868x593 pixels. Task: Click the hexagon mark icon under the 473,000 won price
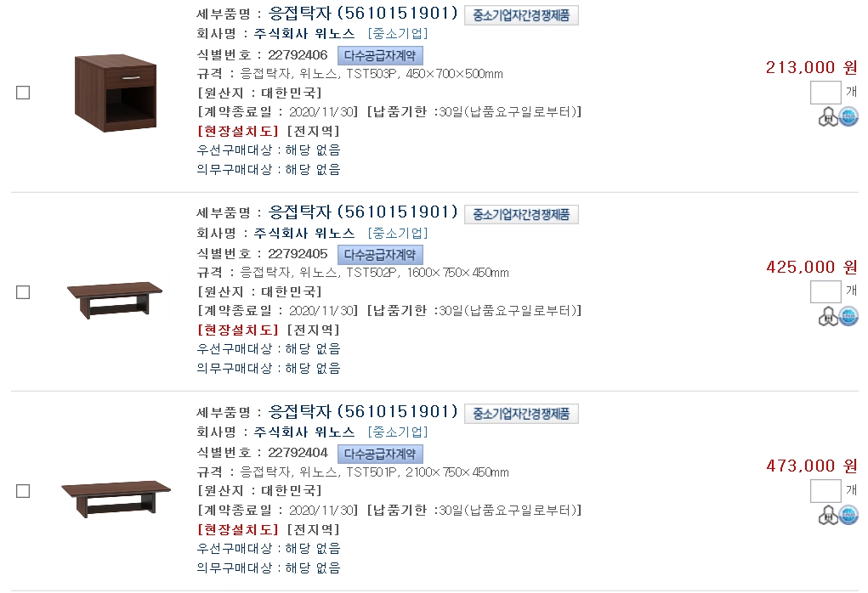click(827, 516)
